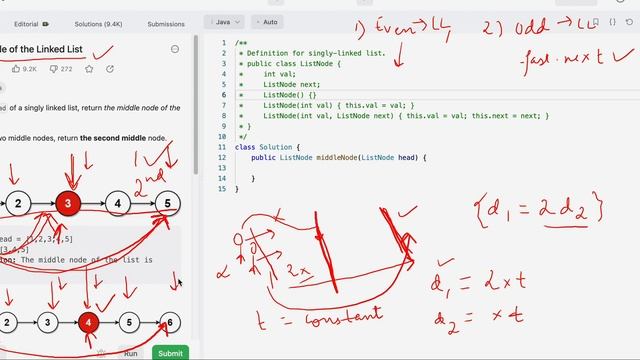
Task: Click the problem description scrollbar
Action: coord(196,105)
